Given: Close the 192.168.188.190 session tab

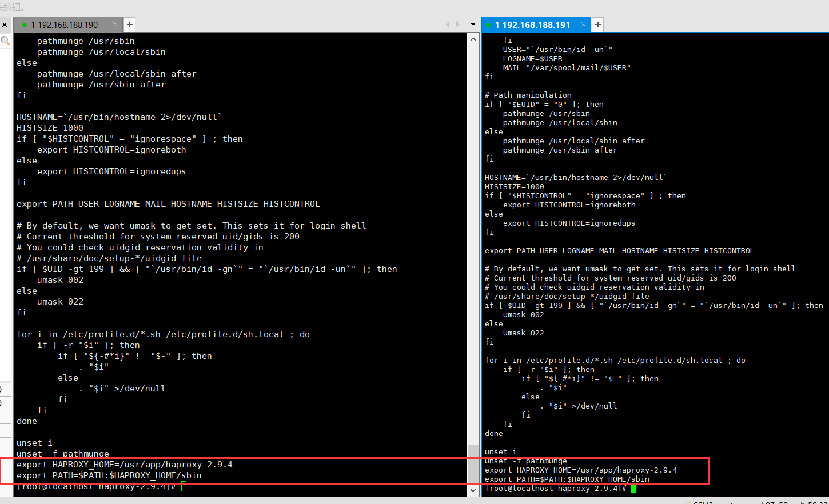Looking at the screenshot, I should click(115, 24).
